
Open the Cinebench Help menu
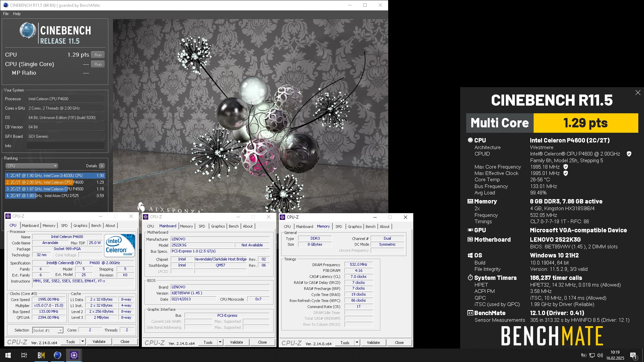(x=17, y=14)
